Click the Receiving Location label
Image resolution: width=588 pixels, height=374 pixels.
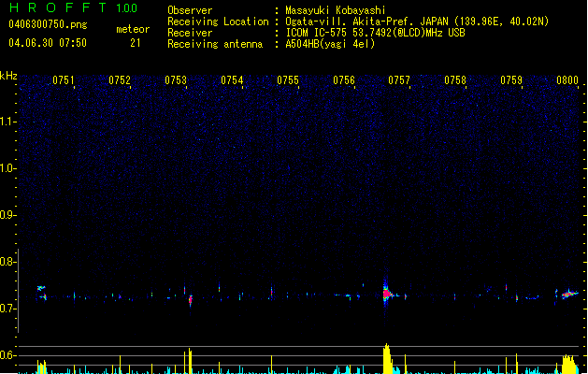click(x=218, y=22)
